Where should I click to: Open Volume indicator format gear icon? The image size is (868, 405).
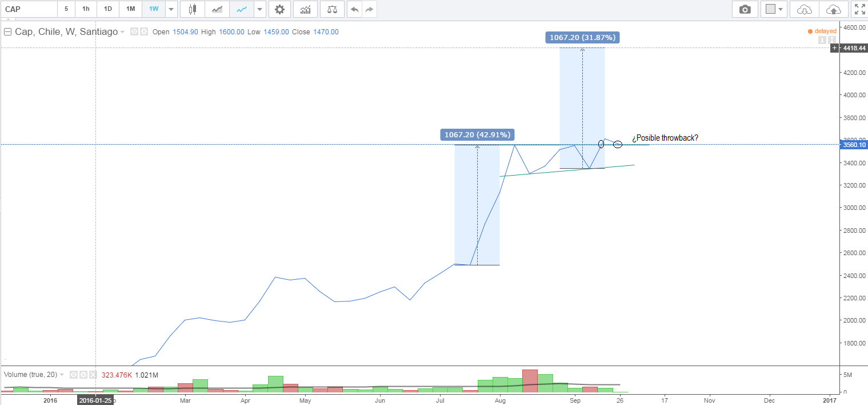tap(83, 375)
